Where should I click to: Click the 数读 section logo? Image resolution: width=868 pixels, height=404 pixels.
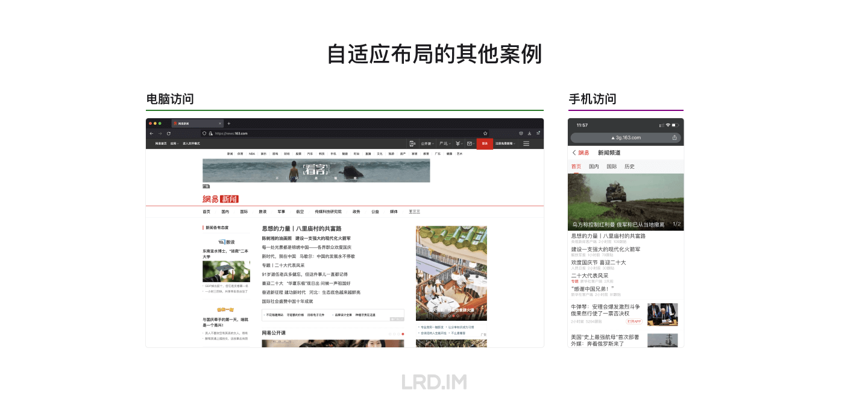point(226,242)
